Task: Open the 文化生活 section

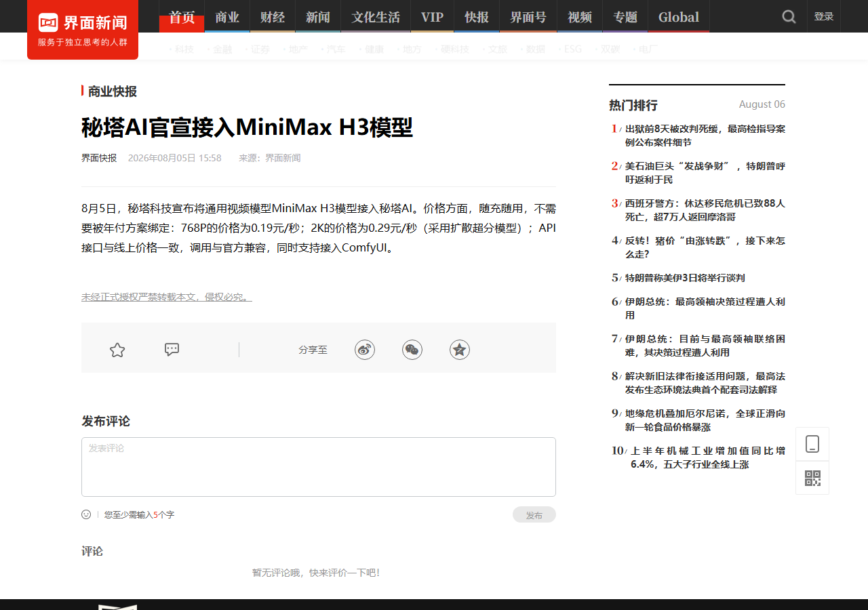Action: click(x=376, y=17)
